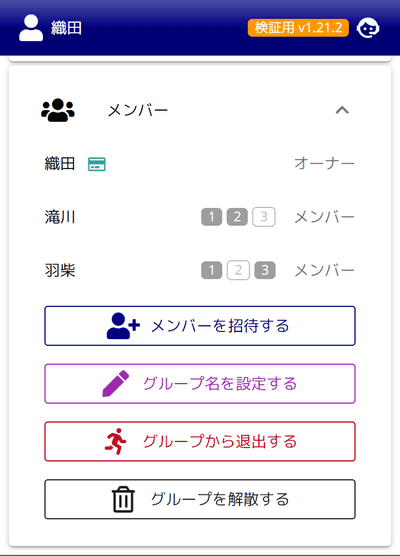
Task: Click the trash can dissolve icon
Action: [x=123, y=499]
